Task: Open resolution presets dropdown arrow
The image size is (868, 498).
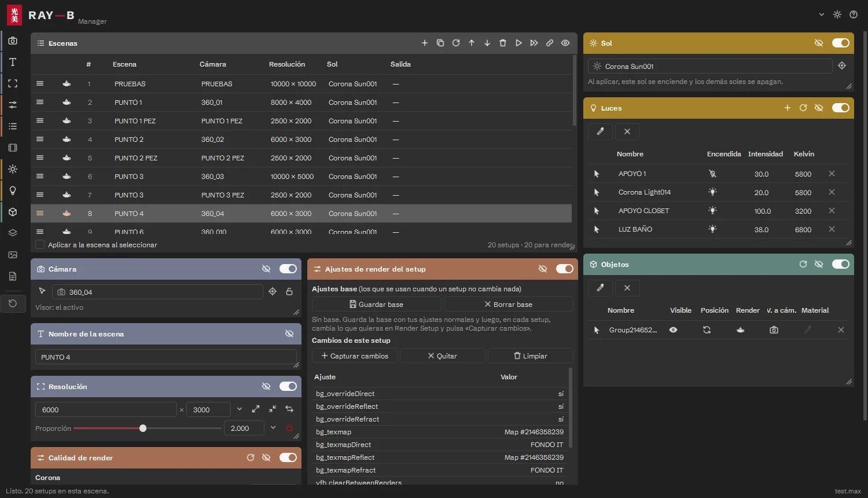Action: click(x=240, y=409)
